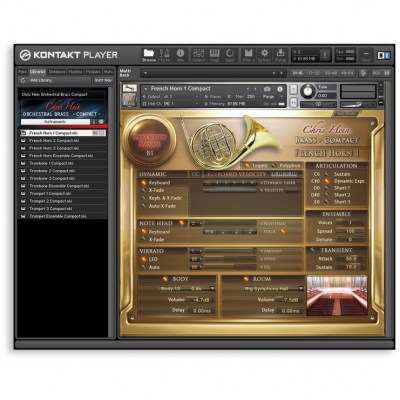Expand the Multi Rack preset dropdown
Screen dimensions: 400x400
tap(213, 73)
